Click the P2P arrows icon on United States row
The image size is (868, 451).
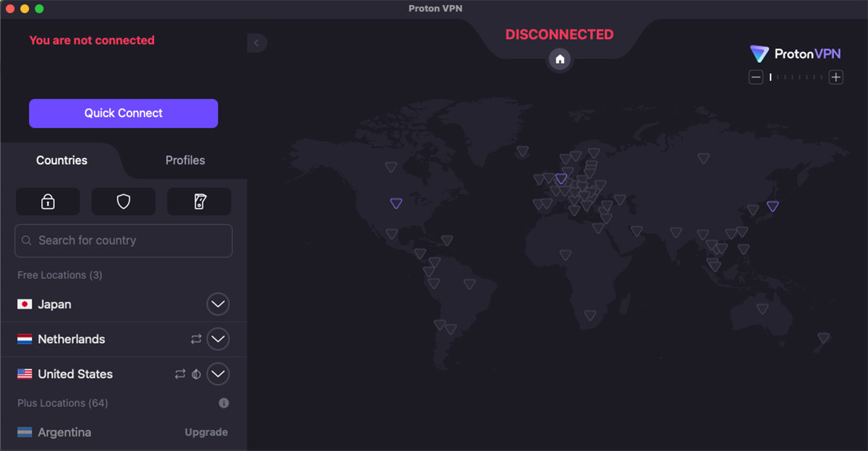pos(180,374)
